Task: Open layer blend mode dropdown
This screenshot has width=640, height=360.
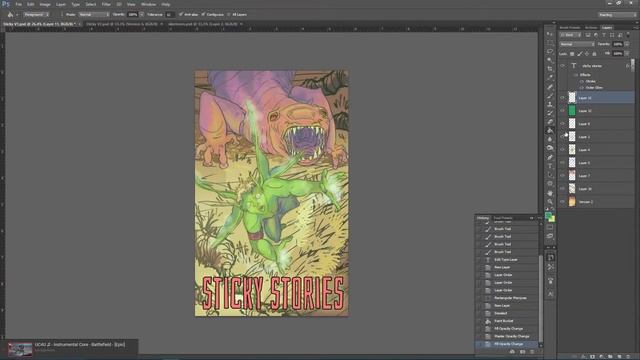Action: [x=577, y=44]
